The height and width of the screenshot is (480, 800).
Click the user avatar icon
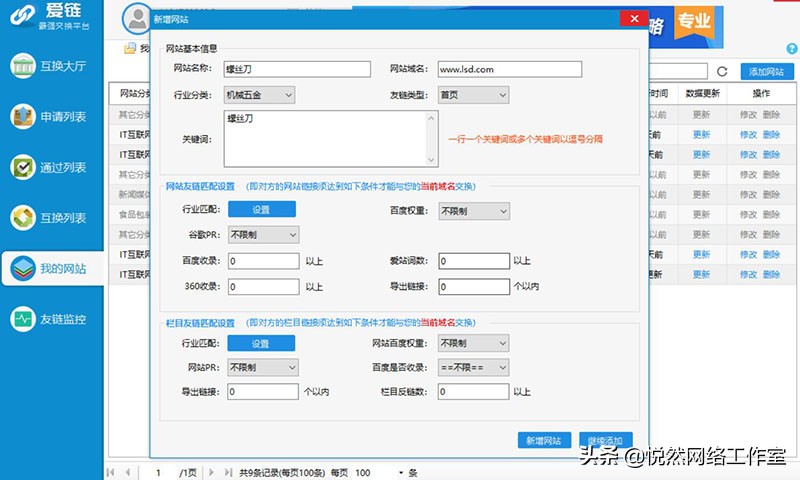click(x=136, y=19)
